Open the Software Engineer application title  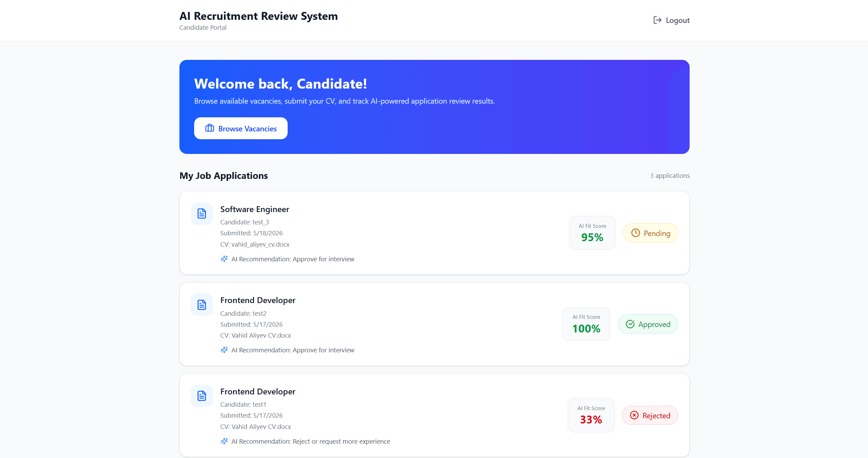click(255, 209)
